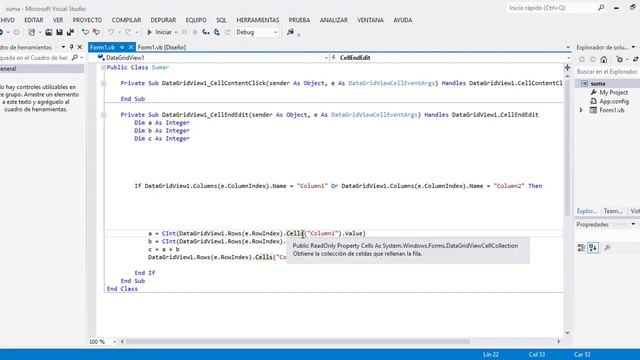Screen dimensions: 640x360
Task: Click the Pause debugging icon
Action: click(184, 32)
